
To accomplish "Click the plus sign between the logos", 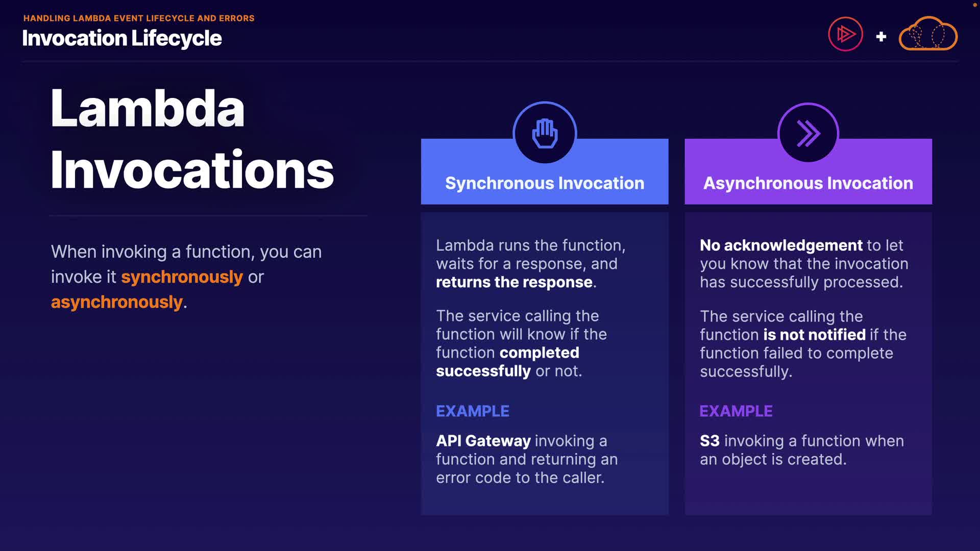I will tap(881, 37).
